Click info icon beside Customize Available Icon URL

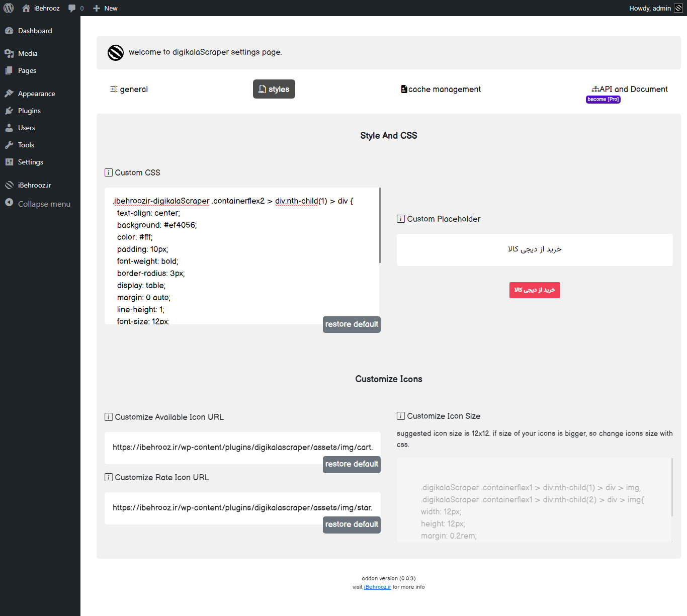click(109, 417)
